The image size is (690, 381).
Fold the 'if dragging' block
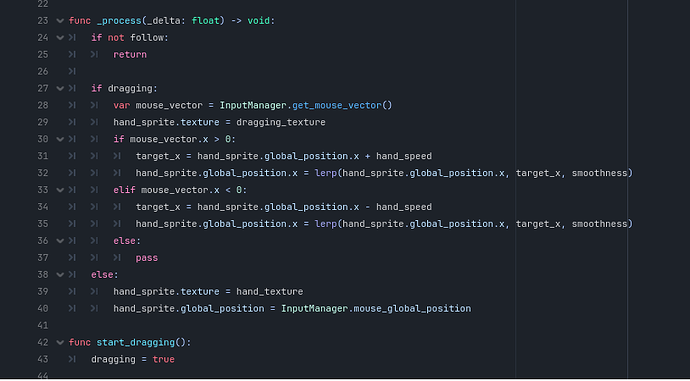(x=60, y=88)
